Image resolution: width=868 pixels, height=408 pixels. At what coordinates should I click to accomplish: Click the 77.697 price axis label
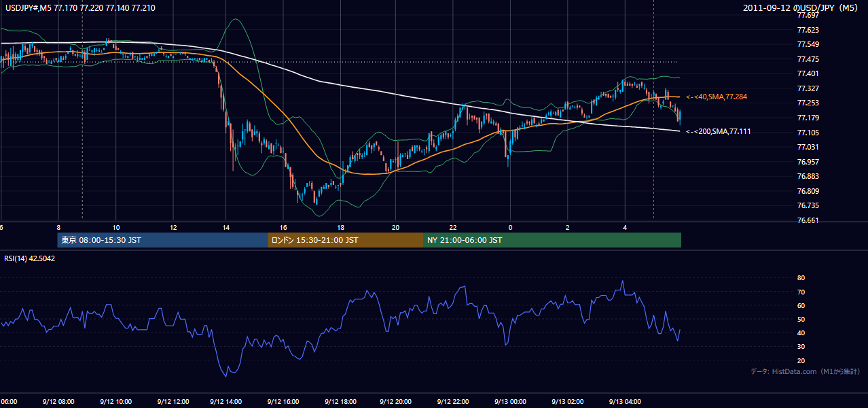click(x=808, y=15)
